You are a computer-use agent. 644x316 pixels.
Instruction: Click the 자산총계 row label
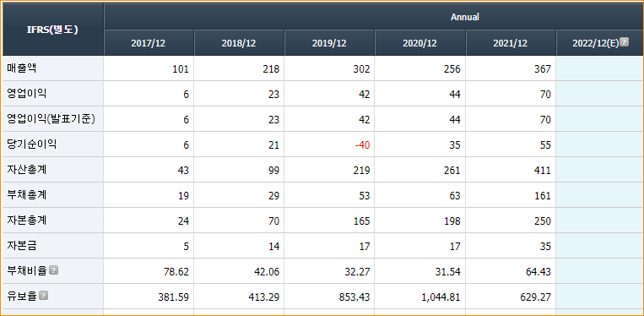[x=27, y=170]
